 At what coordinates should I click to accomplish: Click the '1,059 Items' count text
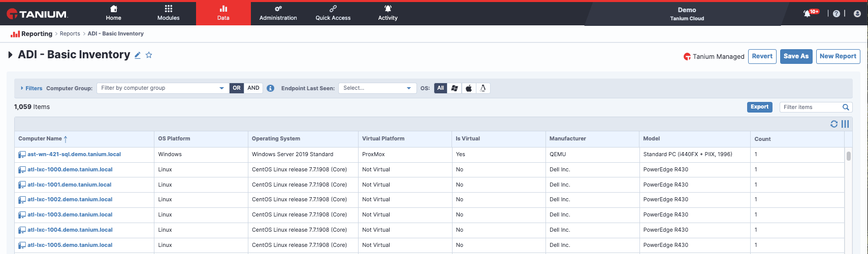(32, 107)
